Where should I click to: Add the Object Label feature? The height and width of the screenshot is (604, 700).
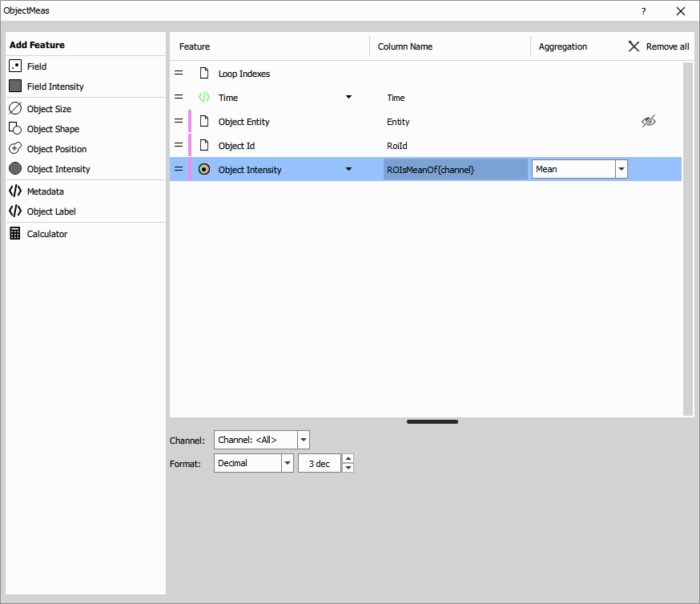click(x=51, y=211)
